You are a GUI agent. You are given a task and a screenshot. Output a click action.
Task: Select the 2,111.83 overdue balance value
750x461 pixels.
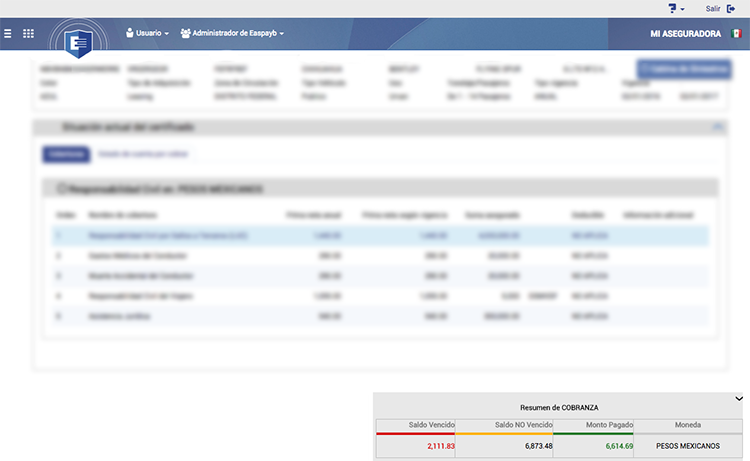pyautogui.click(x=441, y=446)
